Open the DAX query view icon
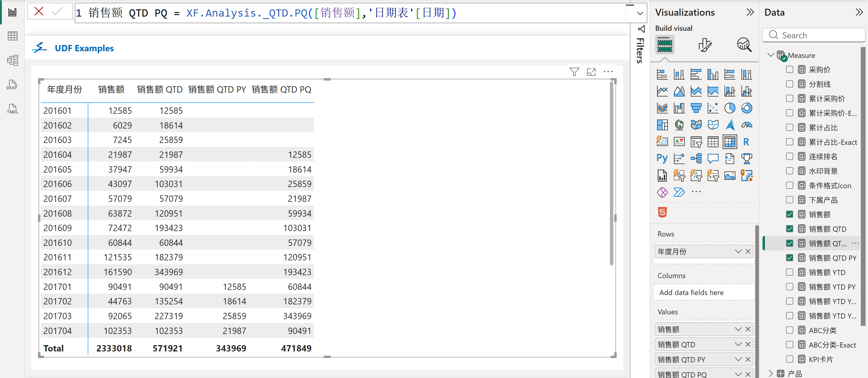The width and height of the screenshot is (868, 378). click(12, 85)
